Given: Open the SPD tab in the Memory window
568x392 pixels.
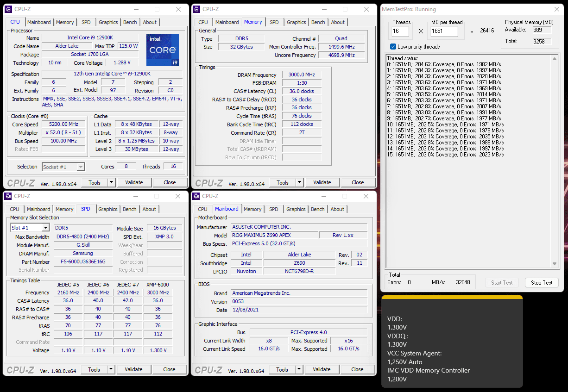Looking at the screenshot, I should (274, 22).
